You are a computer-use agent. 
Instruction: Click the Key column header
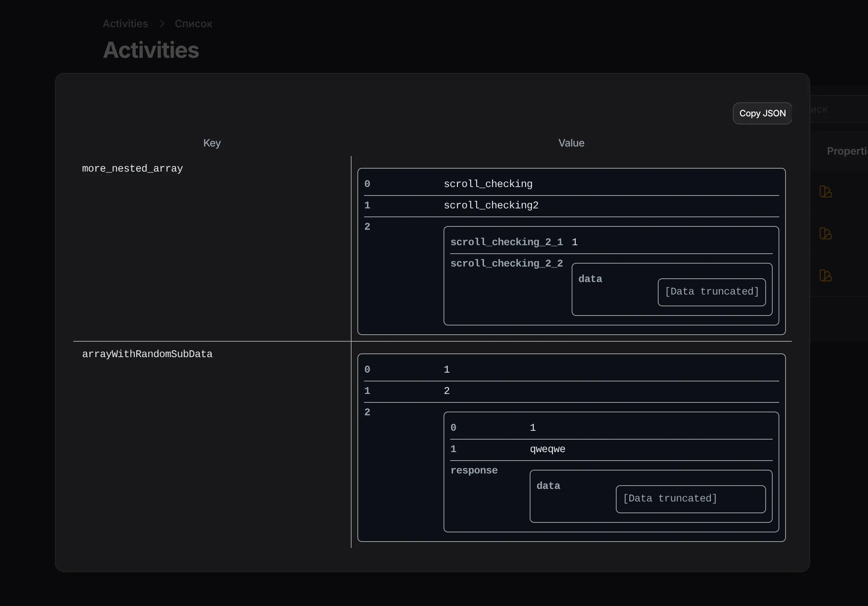[x=212, y=143]
